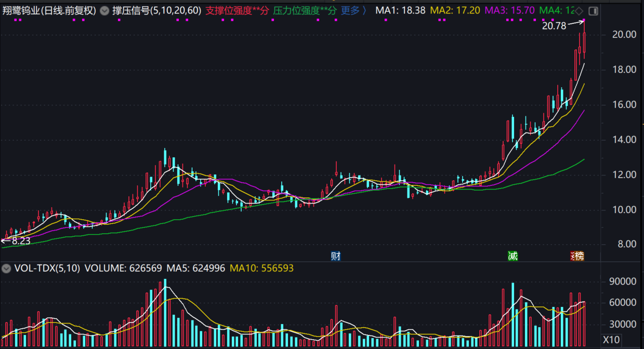Screen dimensions: 644x349
Task: Click the diamond icon beside MA4
Action: click(580, 11)
